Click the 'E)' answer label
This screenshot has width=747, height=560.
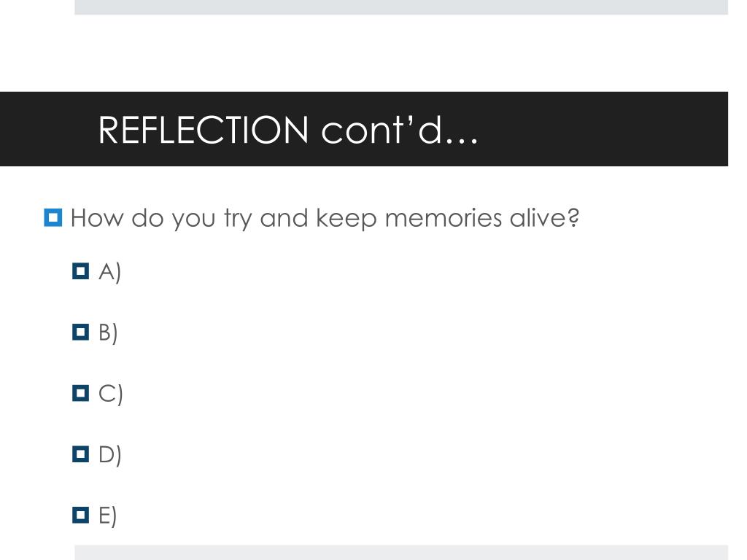(107, 516)
